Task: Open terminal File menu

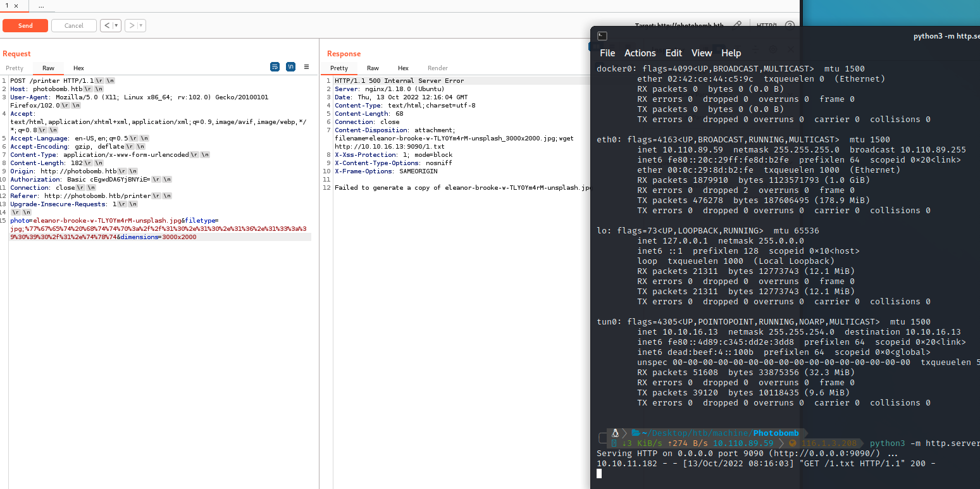Action: [607, 53]
